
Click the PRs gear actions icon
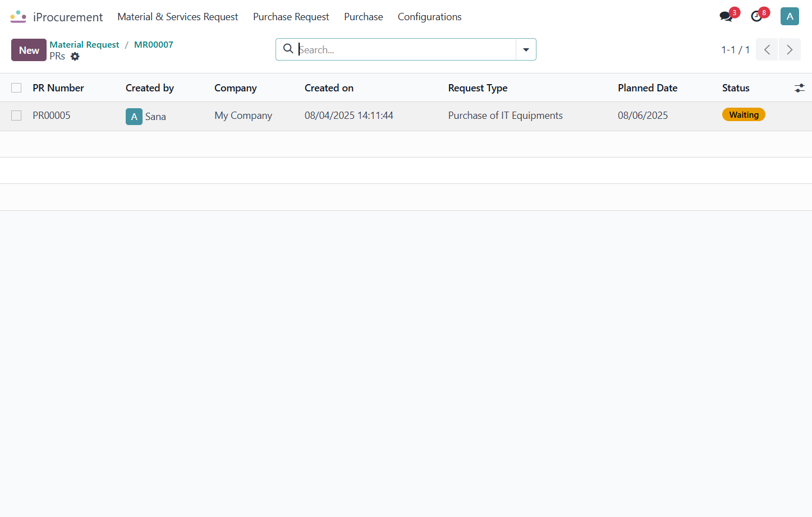75,56
